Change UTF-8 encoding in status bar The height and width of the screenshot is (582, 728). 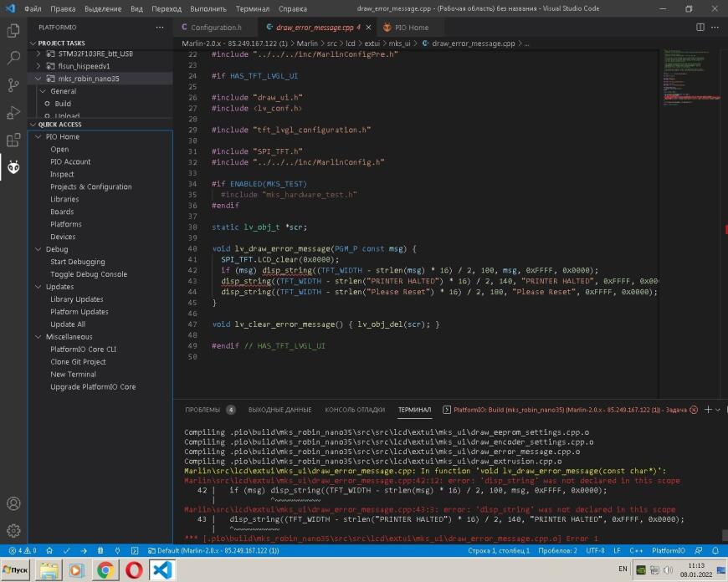pos(595,550)
